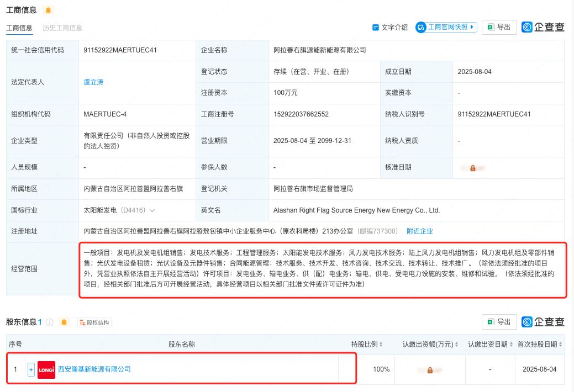Expand the 太阳能发电 (D4416) industry chevron
Viewport: 574px width, 392px height.
click(x=152, y=210)
